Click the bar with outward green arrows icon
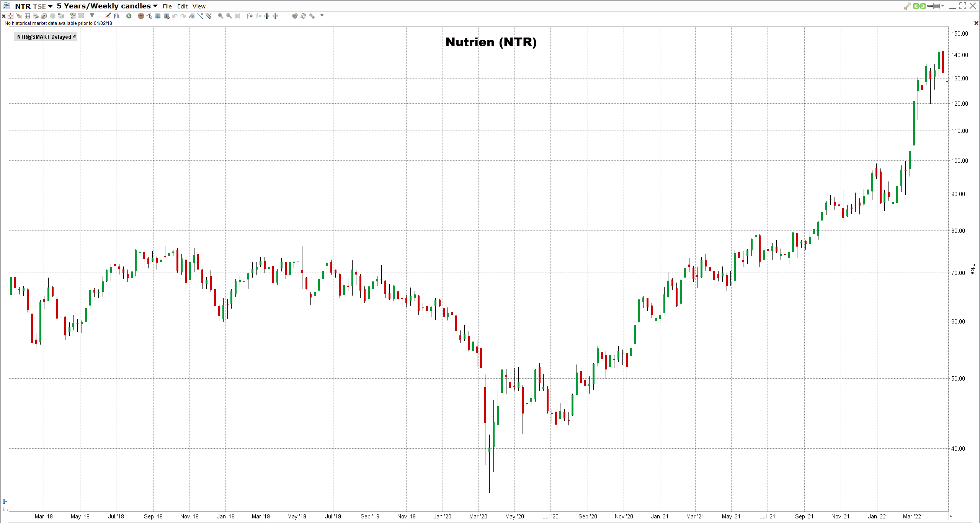Viewport: 980px width, 523px height. 267,16
